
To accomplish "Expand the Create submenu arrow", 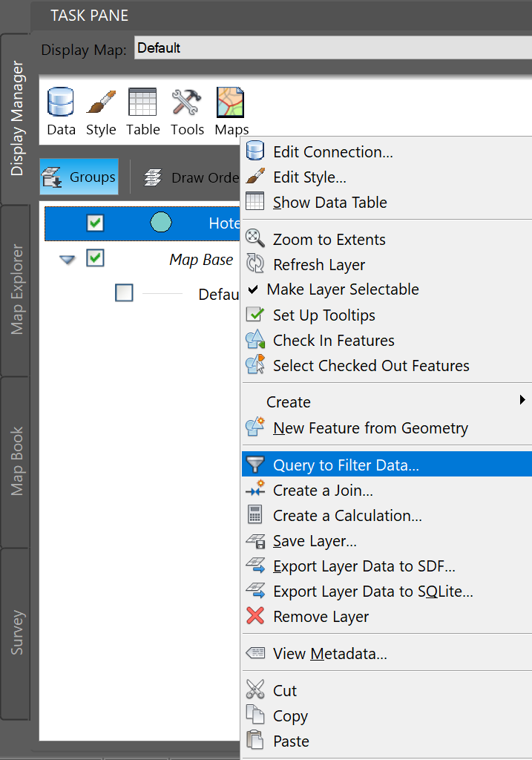I will [x=522, y=400].
